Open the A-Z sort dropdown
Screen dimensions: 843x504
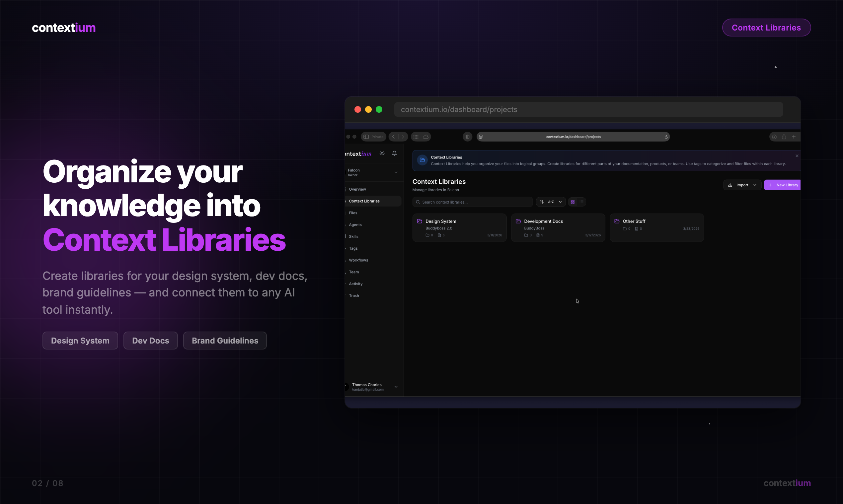[x=551, y=202]
